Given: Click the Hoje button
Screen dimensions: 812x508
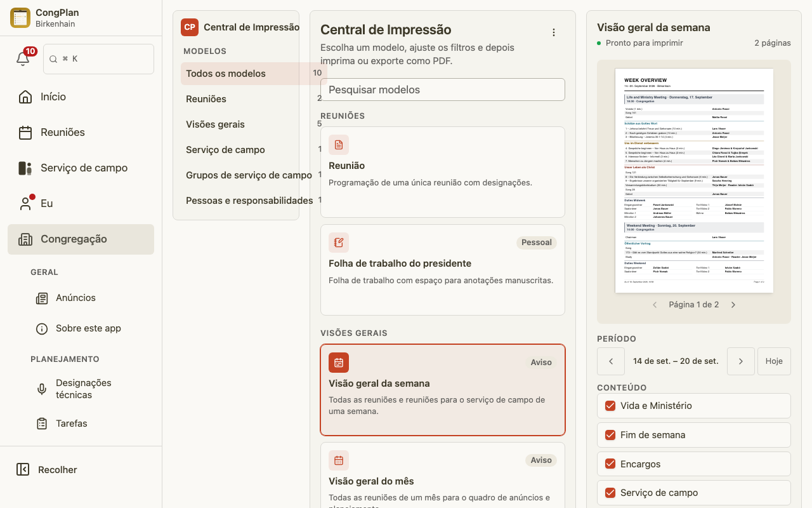Looking at the screenshot, I should pyautogui.click(x=774, y=361).
